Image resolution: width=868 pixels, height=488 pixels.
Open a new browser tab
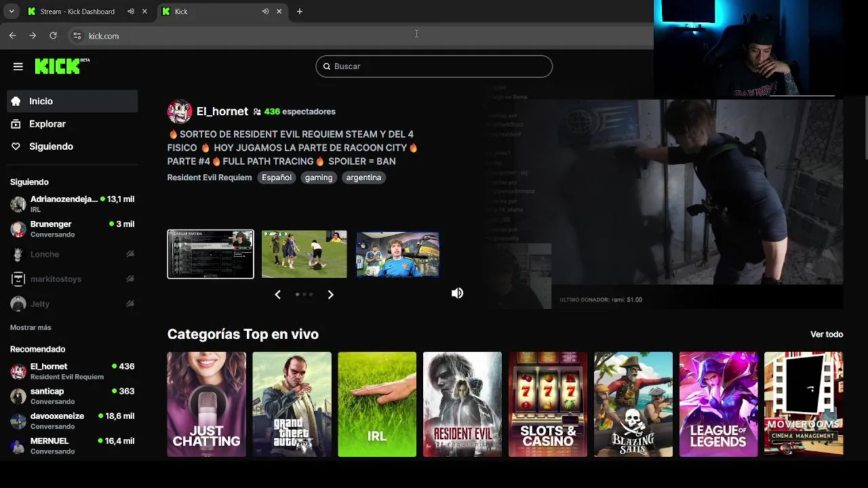click(300, 12)
